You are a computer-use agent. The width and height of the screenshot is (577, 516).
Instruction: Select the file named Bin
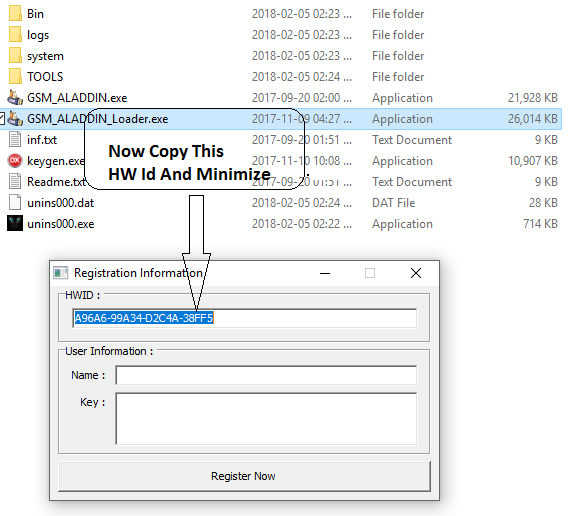coord(35,14)
